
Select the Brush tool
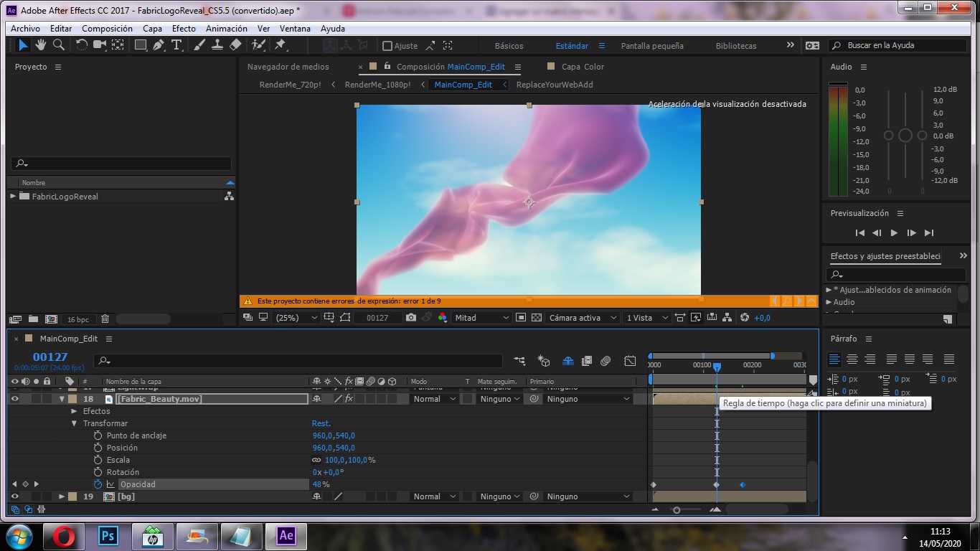click(x=199, y=44)
